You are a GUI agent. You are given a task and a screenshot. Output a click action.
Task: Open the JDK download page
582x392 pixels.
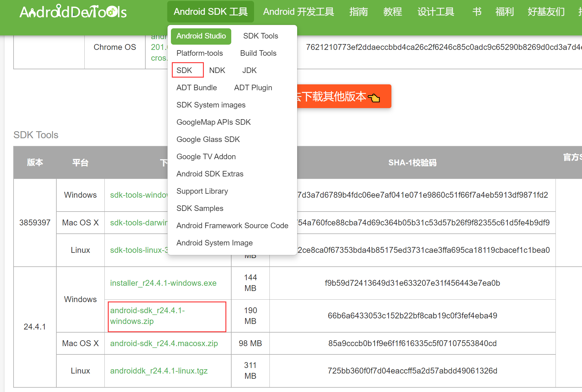pos(249,70)
